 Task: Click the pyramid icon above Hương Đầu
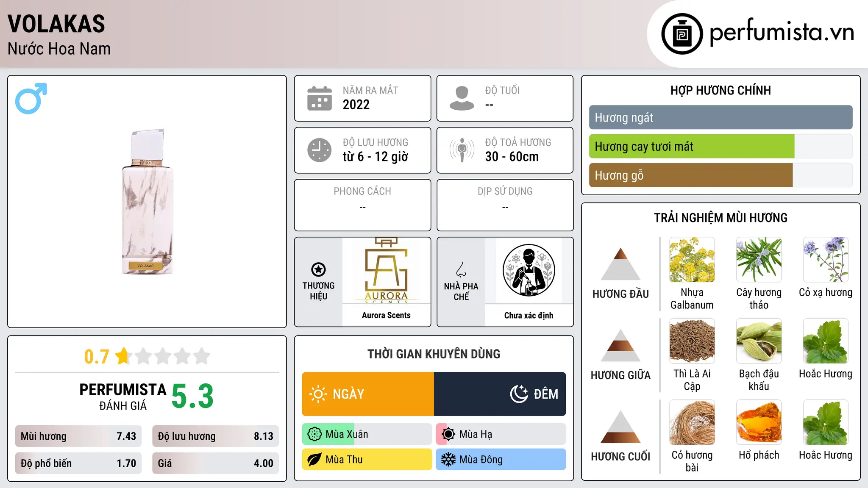click(620, 264)
